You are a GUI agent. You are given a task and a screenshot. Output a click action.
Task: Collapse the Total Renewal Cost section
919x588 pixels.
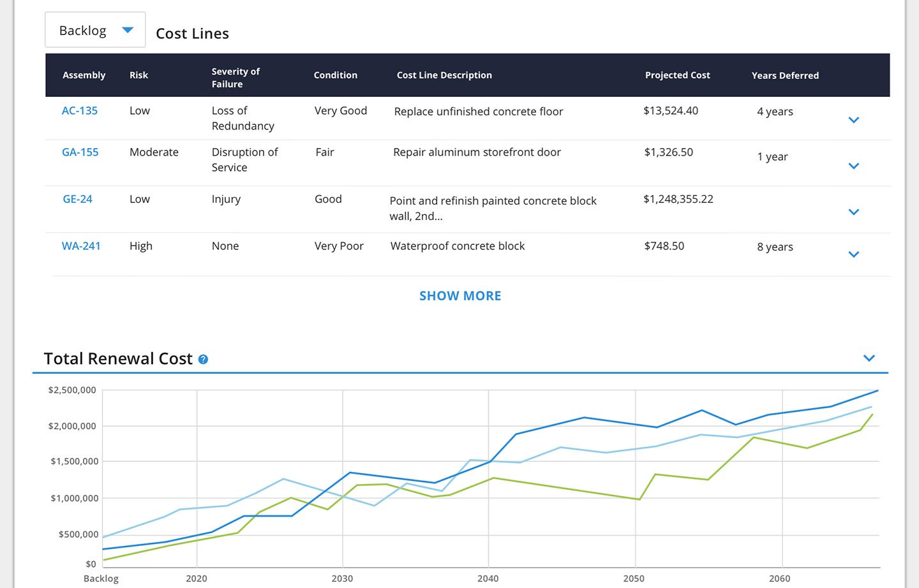tap(869, 358)
